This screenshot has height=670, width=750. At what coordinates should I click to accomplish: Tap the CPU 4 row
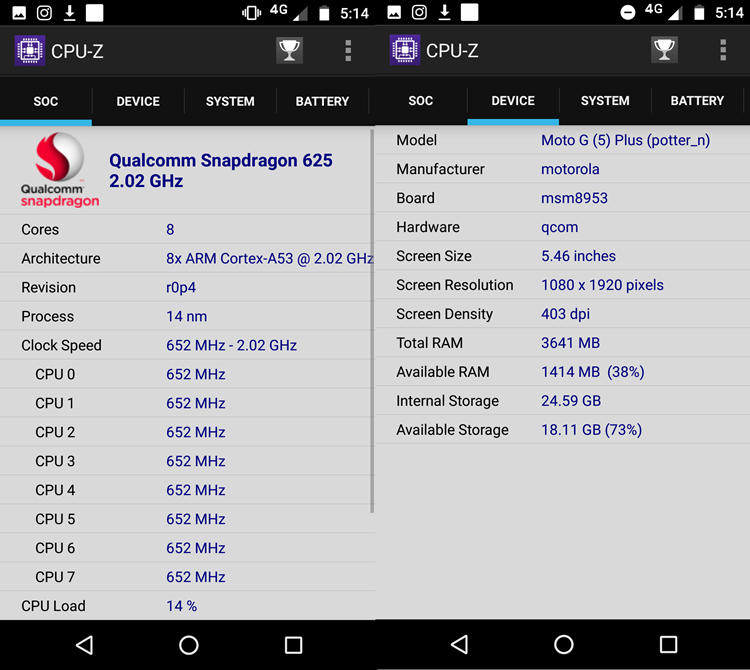(187, 490)
